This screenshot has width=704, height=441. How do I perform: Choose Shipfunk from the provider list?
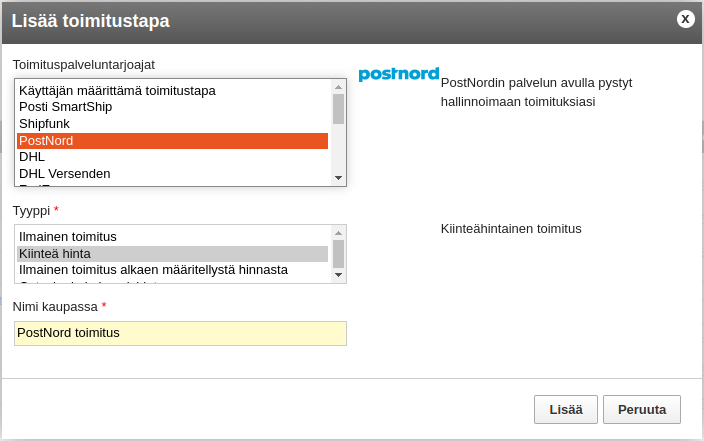pos(172,123)
